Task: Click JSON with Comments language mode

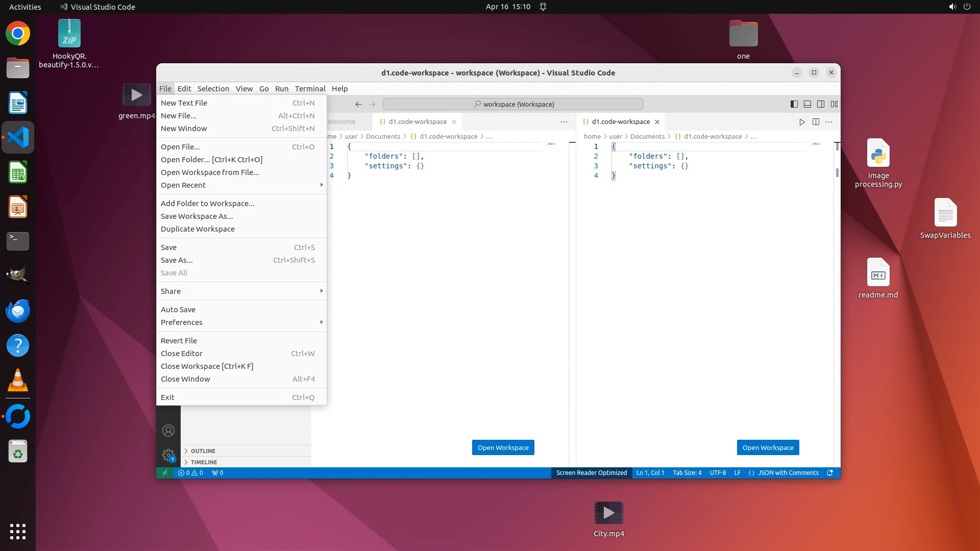Action: pyautogui.click(x=788, y=473)
